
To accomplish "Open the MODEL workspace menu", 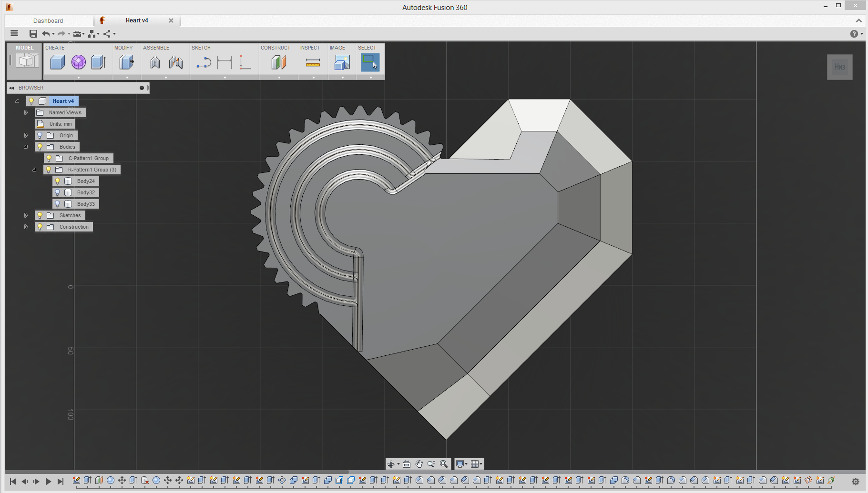I will tap(24, 60).
